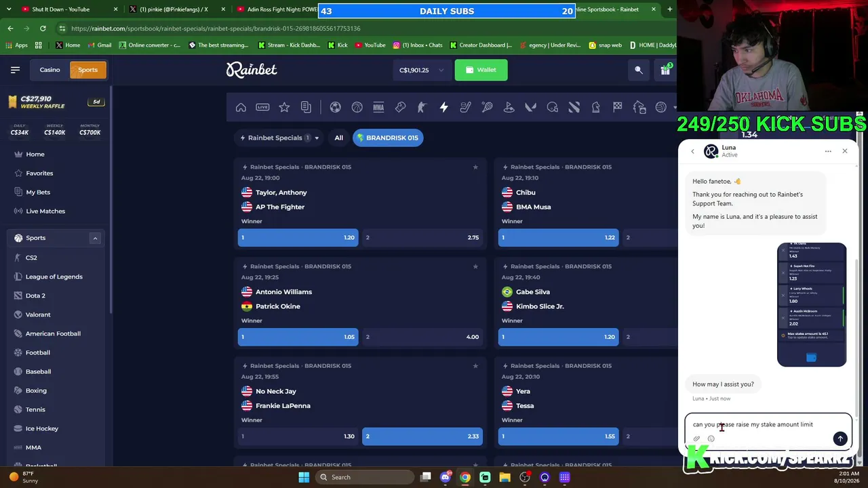Viewport: 868px width, 488px height.
Task: Toggle odds 4.00 pick on Patrick Okine
Action: point(422,337)
